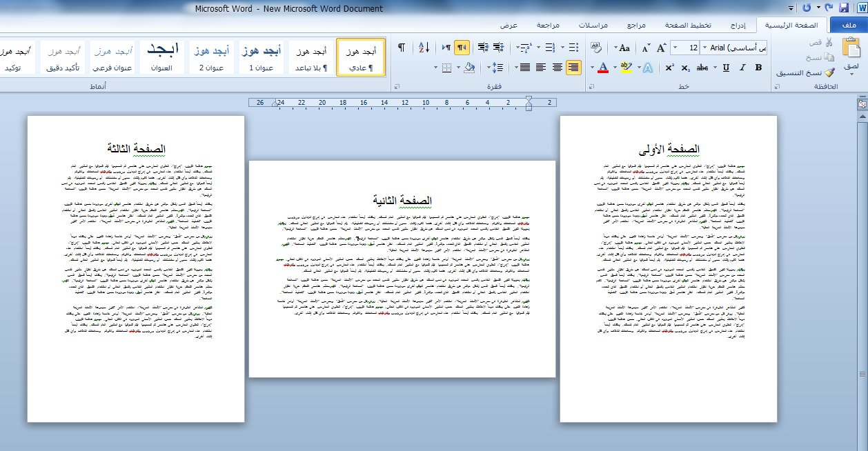Click the Text Effects glowing A icon
This screenshot has width=868, height=451.
click(x=647, y=68)
